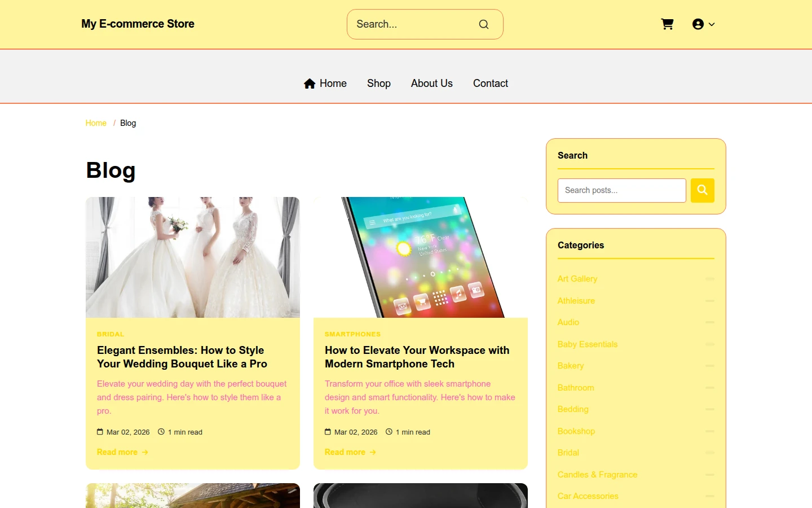Select Bedding category
The width and height of the screenshot is (812, 508).
pyautogui.click(x=573, y=409)
